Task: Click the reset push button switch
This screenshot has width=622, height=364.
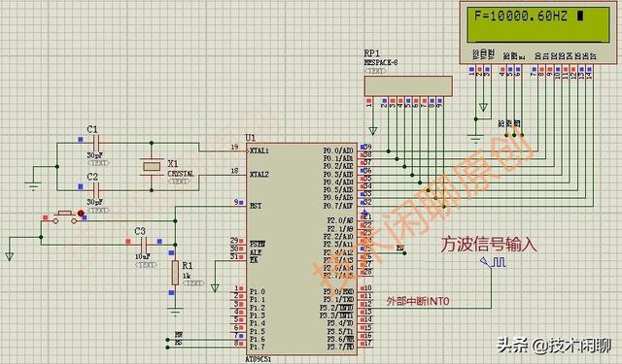Action: pos(64,216)
